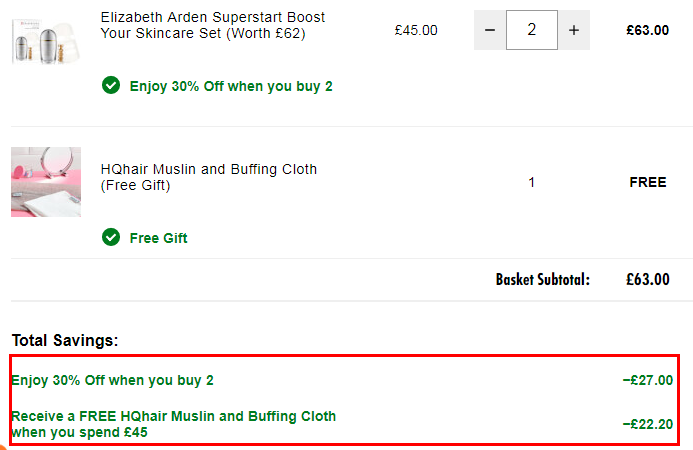Select the green 'Free Gift' label

(x=158, y=238)
